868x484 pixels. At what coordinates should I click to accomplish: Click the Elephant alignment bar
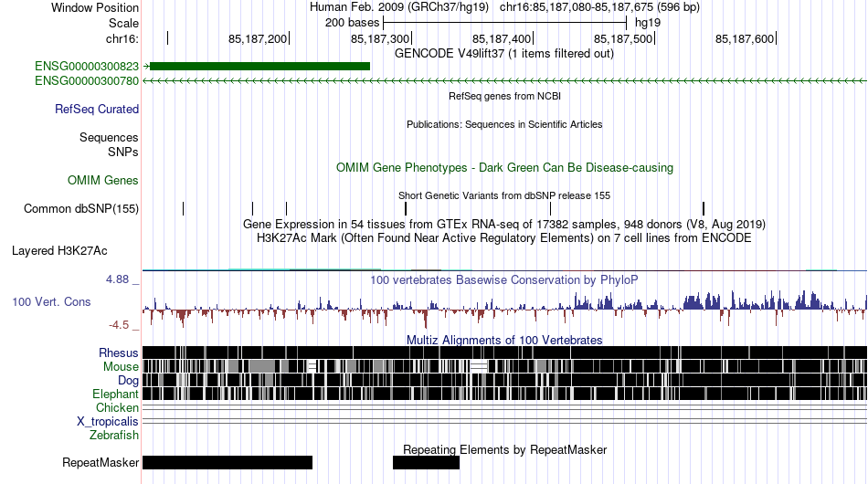coord(504,394)
